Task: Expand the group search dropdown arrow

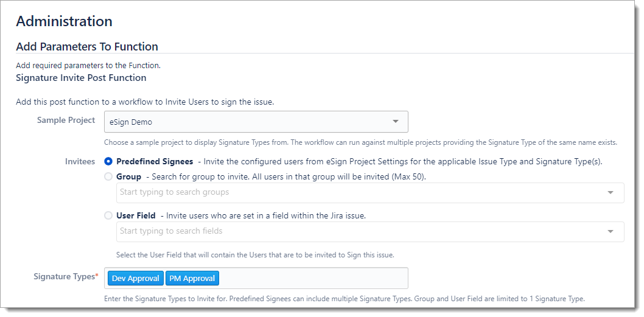Action: tap(611, 192)
